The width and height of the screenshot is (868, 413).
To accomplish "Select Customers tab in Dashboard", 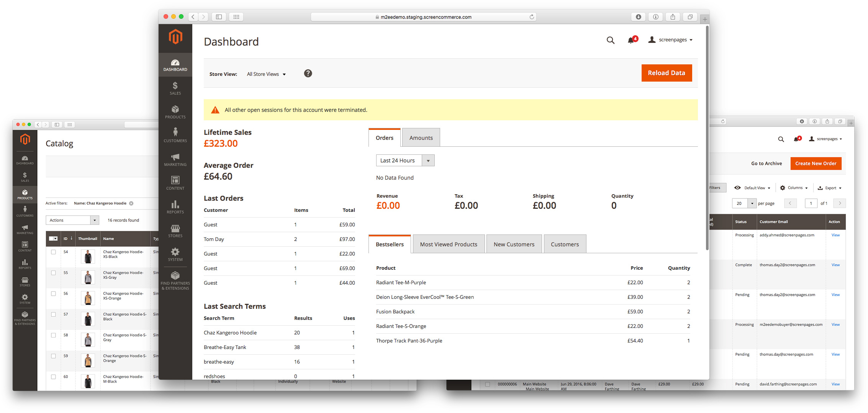I will pyautogui.click(x=565, y=244).
